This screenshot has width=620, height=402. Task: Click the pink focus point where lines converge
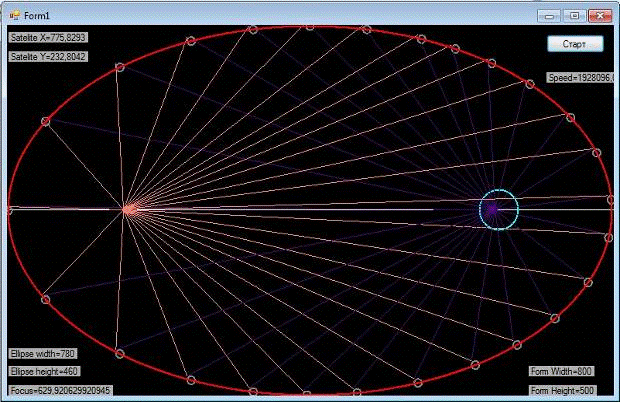[128, 209]
